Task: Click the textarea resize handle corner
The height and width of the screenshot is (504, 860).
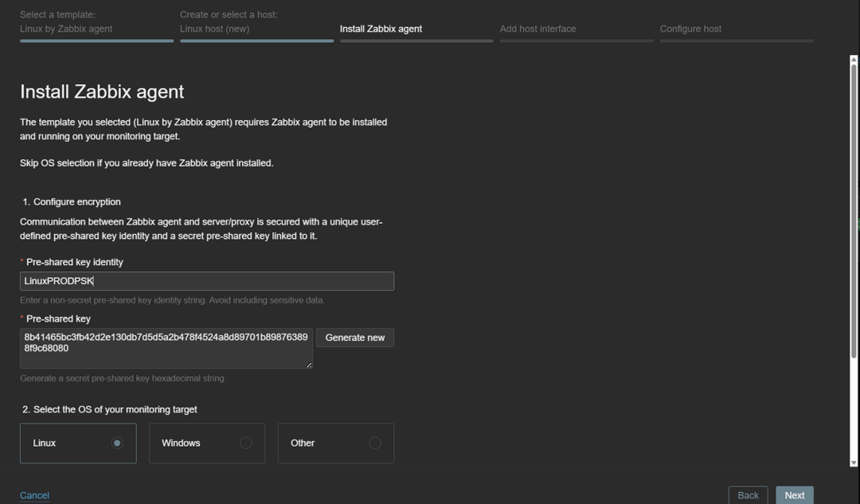Action: click(x=309, y=365)
